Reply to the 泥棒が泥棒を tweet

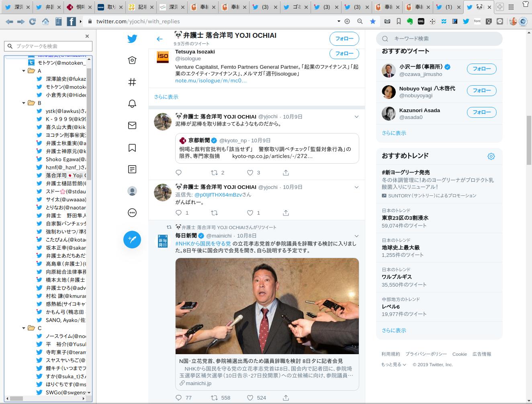[x=179, y=172]
